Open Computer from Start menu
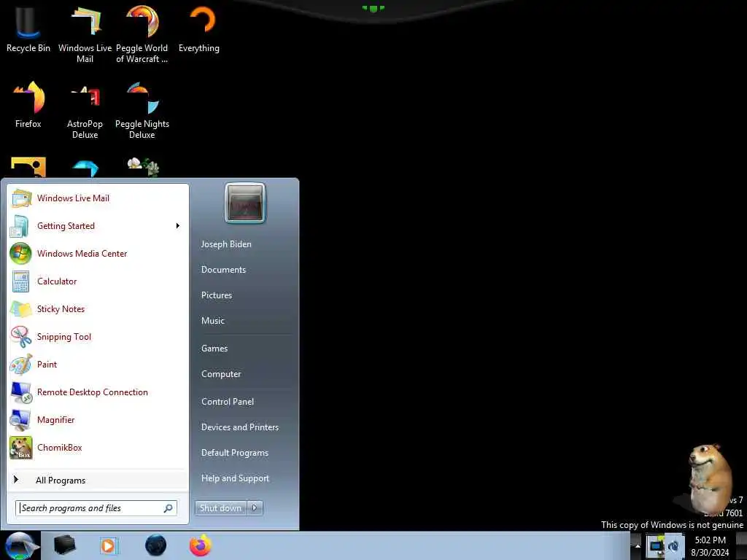 click(x=221, y=374)
